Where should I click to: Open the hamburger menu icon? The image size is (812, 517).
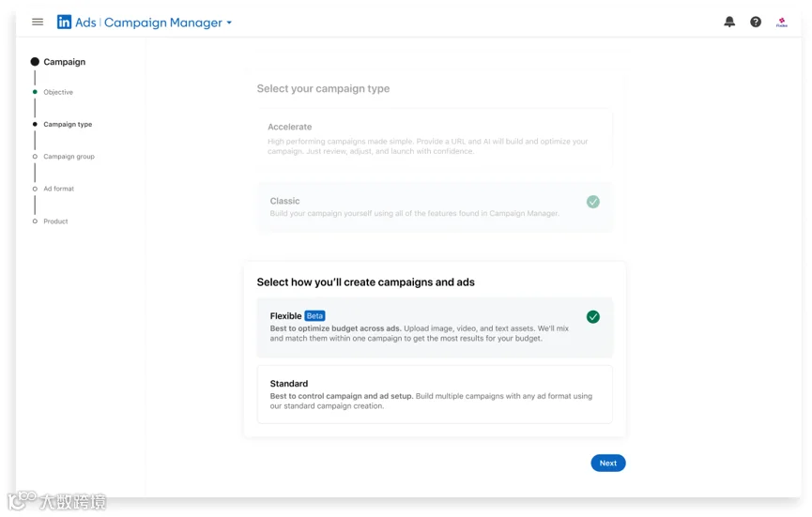tap(38, 22)
